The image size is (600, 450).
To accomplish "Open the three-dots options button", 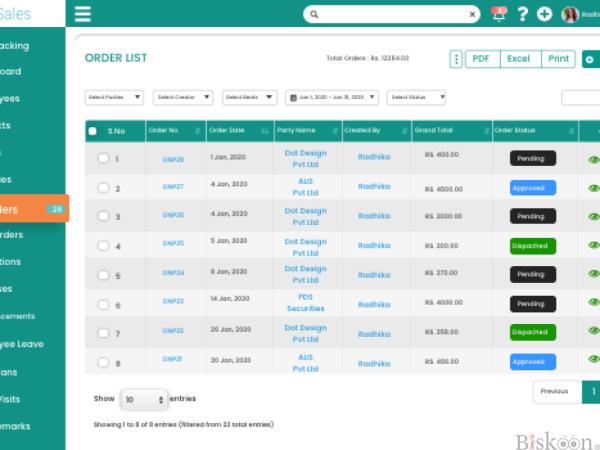I will (x=456, y=59).
